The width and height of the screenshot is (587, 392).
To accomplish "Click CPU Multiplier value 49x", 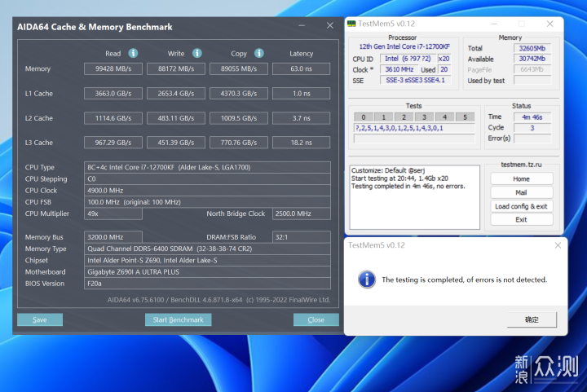I will point(113,214).
